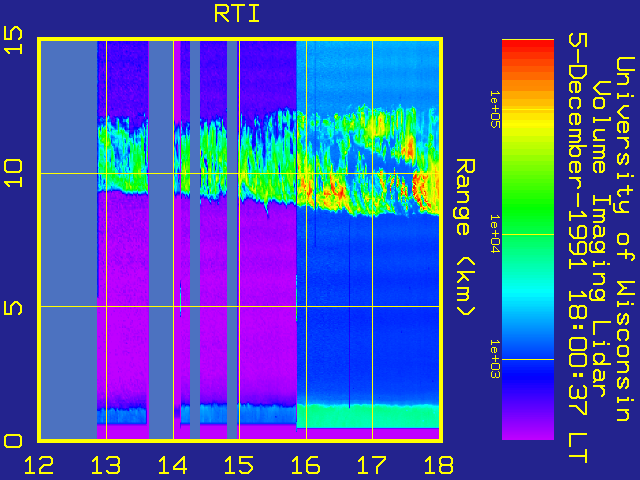Image resolution: width=640 pixels, height=480 pixels.
Task: Click the x-axis label 12
Action: coord(39,465)
